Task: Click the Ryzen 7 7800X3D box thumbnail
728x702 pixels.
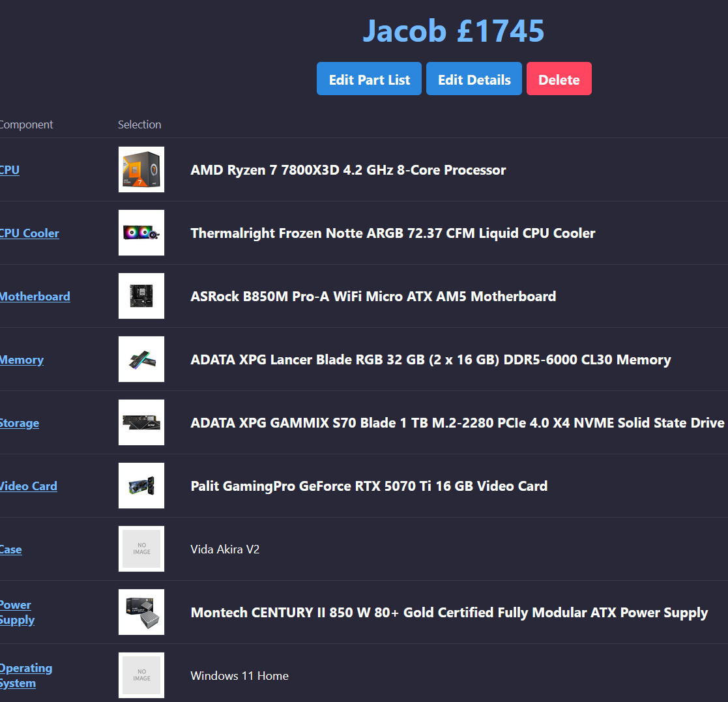Action: pos(141,169)
